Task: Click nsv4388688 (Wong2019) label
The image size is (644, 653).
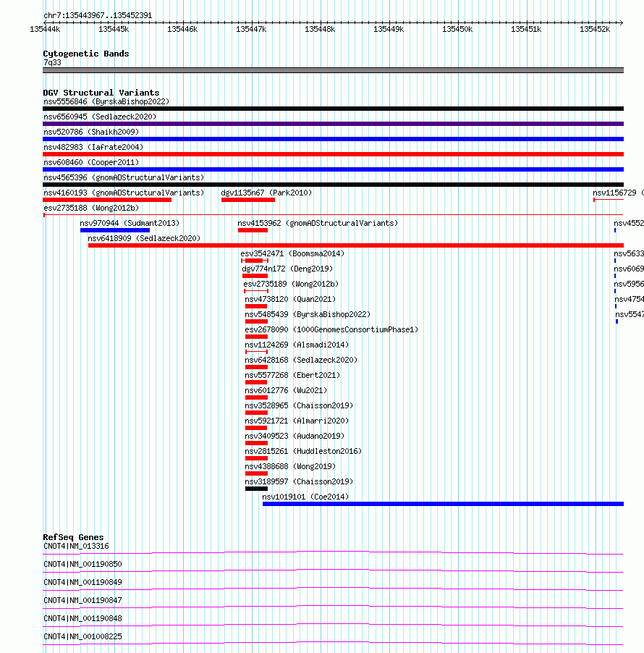Action: [x=290, y=466]
